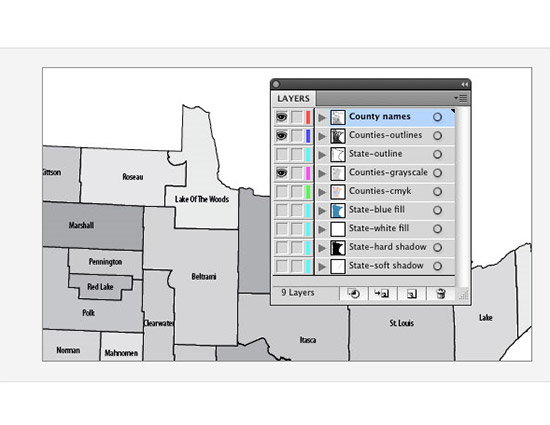Hide the Counties-grayscale layer
This screenshot has height=425, width=550.
[282, 173]
